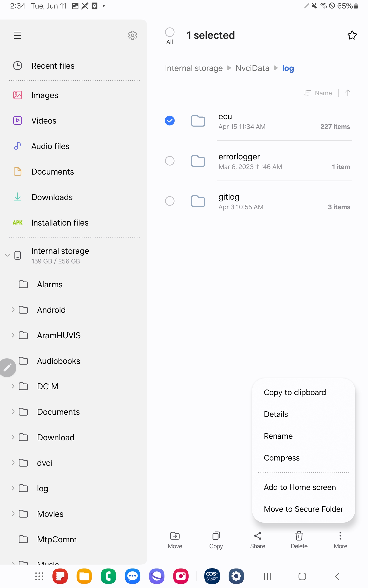The image size is (368, 588).
Task: Open the red notes dock app
Action: [60, 576]
